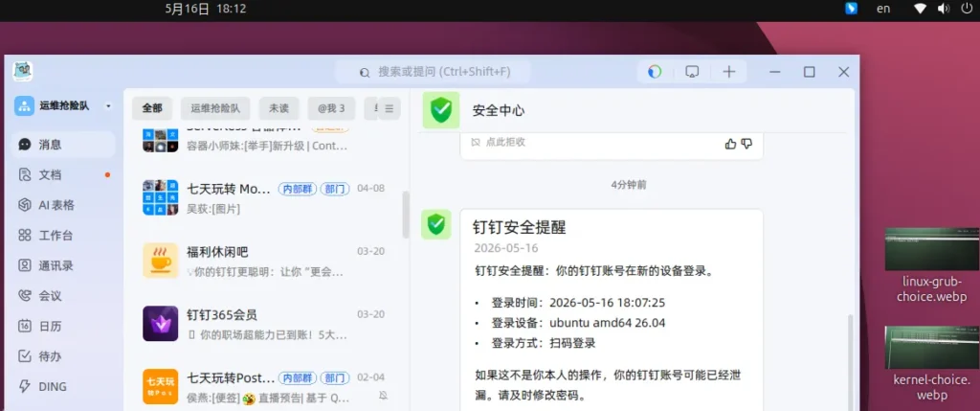Click the 安全中心 header shield icon
Viewport: 980px width, 411px height.
coord(440,110)
